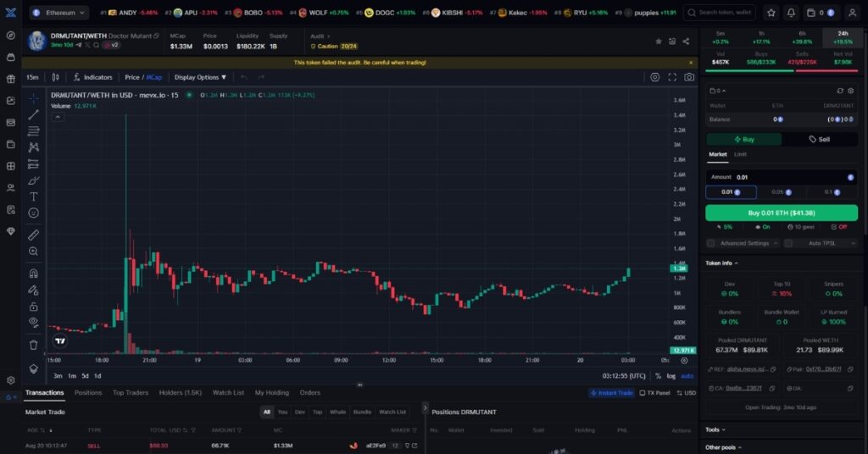Toggle the TX Panel option

coord(654,393)
